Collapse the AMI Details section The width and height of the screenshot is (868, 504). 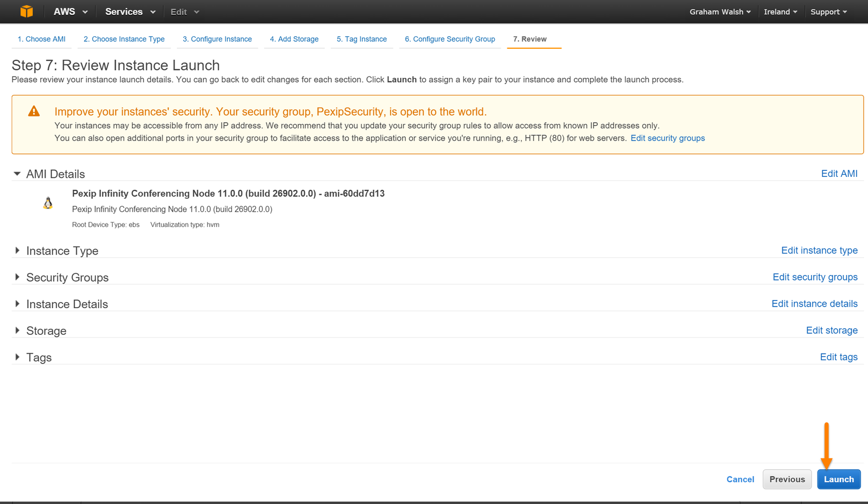[17, 174]
